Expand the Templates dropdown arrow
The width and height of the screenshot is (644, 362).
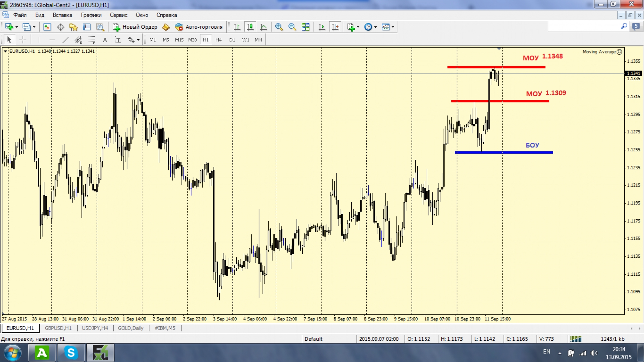[x=393, y=27]
